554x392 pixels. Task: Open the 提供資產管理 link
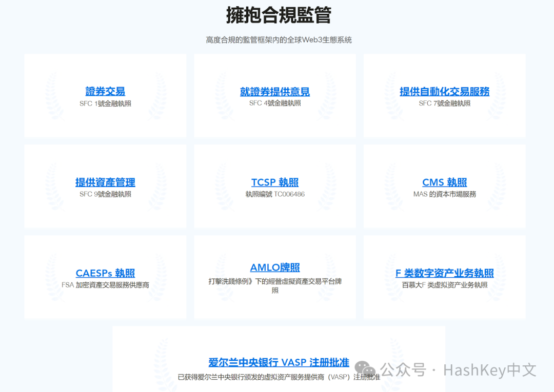click(x=105, y=182)
